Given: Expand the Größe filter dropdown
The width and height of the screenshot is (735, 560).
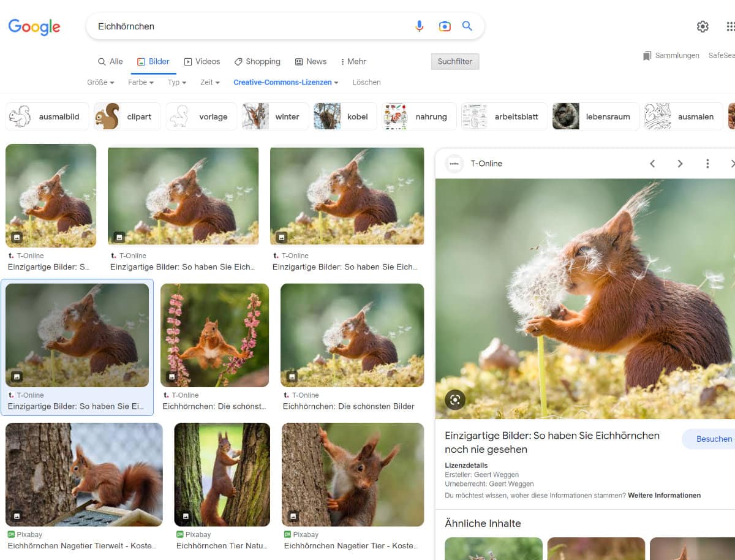Looking at the screenshot, I should 100,82.
